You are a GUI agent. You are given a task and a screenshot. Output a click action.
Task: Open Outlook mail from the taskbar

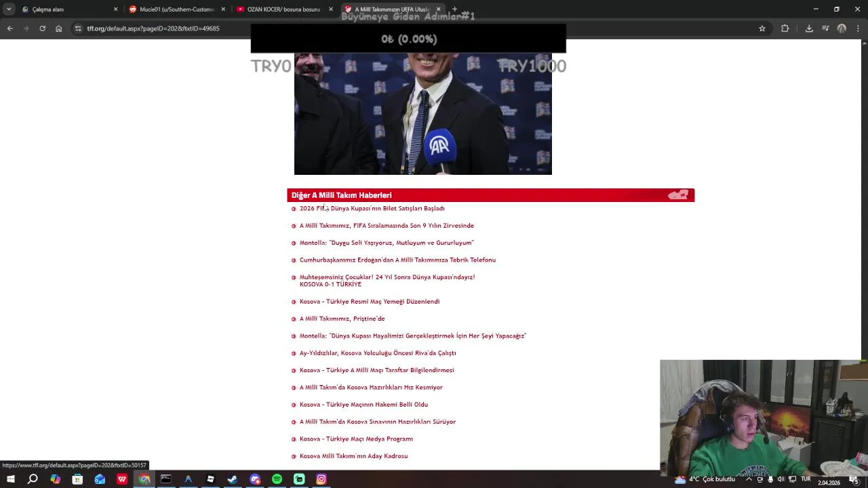click(x=100, y=479)
